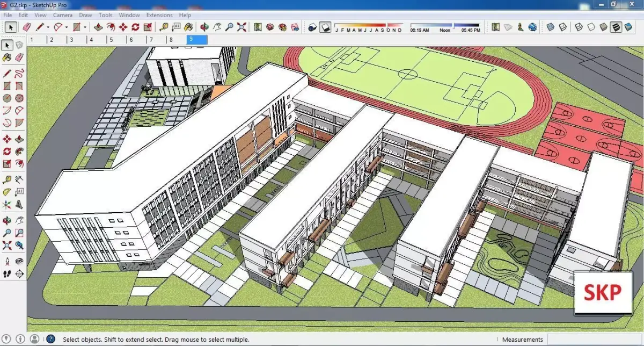Click the Measurements input box
644x346 pixels.
coord(594,339)
